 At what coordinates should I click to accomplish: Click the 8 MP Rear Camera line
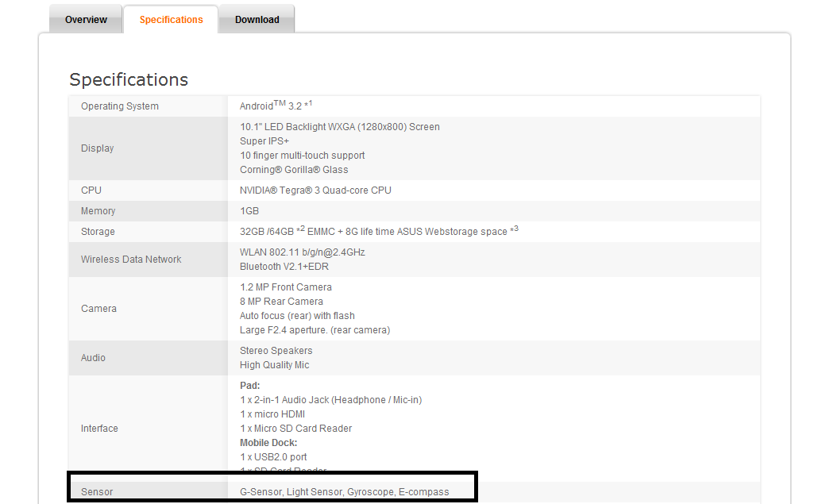pos(281,302)
